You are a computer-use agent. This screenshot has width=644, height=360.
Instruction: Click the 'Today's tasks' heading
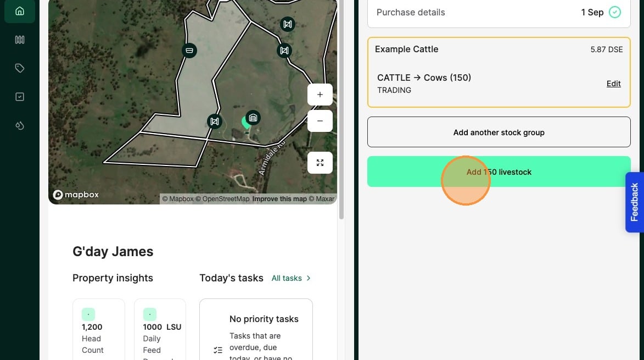point(231,278)
